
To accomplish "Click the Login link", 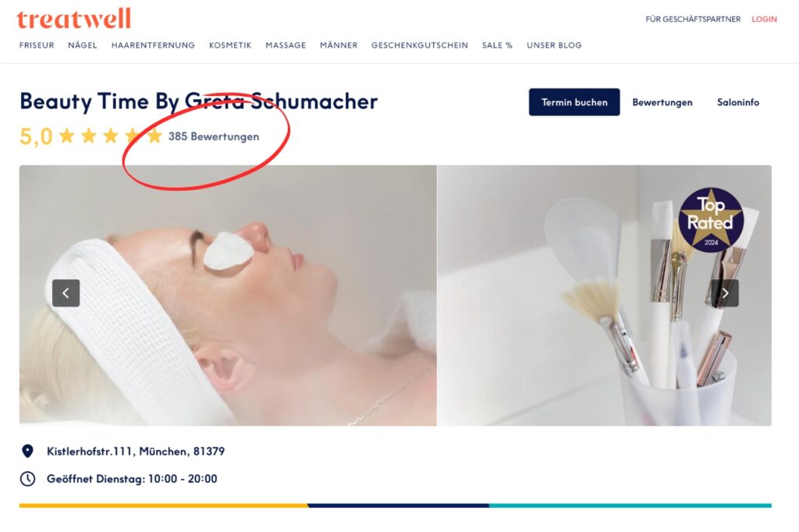I will (x=765, y=20).
